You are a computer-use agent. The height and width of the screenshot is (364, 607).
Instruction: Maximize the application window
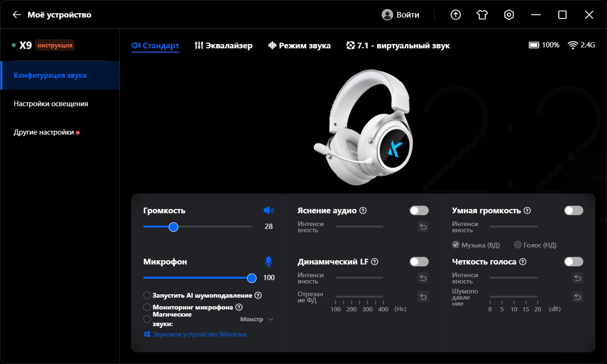click(562, 15)
